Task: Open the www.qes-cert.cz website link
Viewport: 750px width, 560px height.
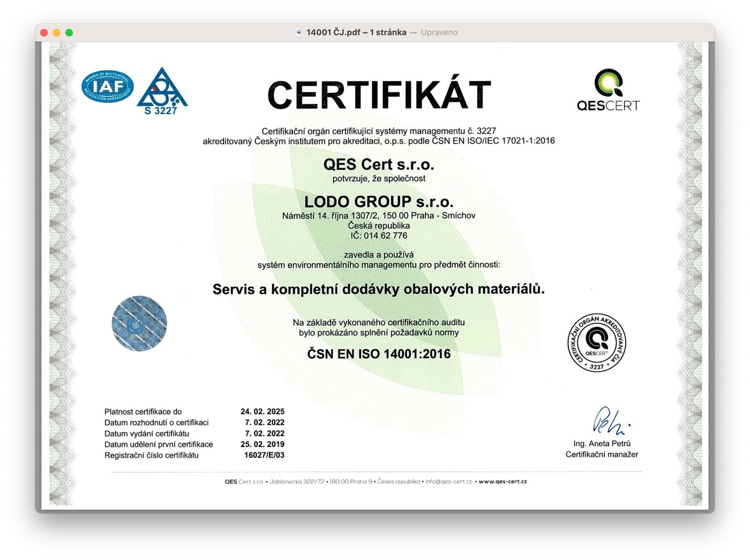Action: pos(502,481)
